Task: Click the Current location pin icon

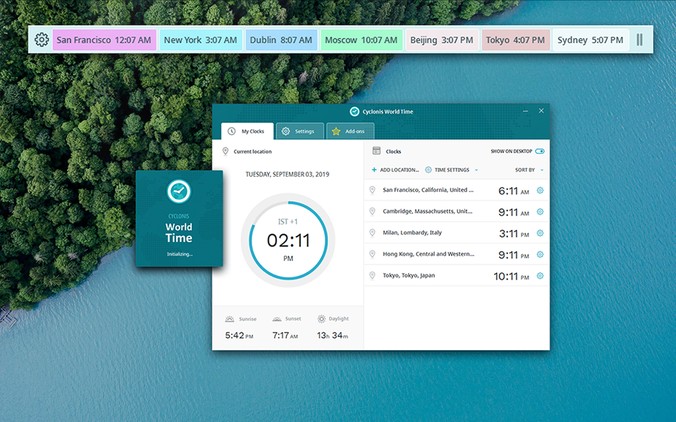Action: point(225,151)
